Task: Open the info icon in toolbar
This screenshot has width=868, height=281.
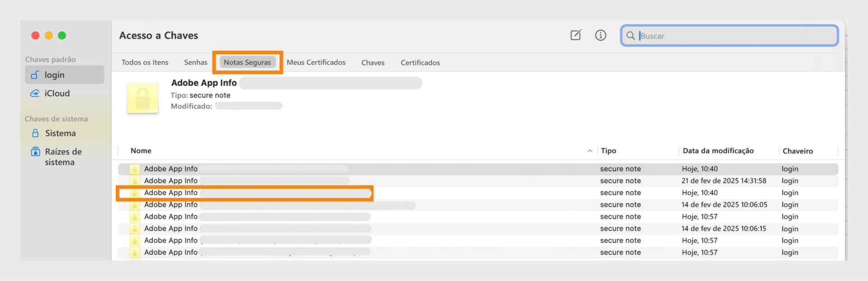Action: point(600,35)
